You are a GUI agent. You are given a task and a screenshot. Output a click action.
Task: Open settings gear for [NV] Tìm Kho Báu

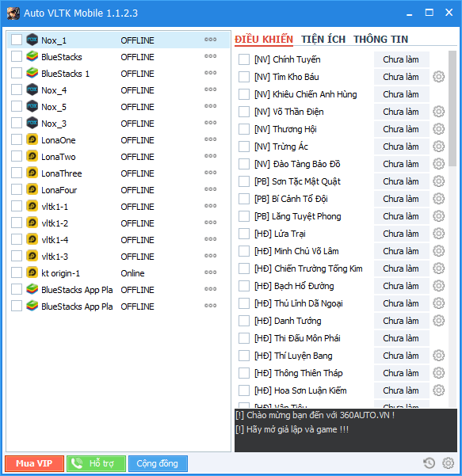click(438, 77)
